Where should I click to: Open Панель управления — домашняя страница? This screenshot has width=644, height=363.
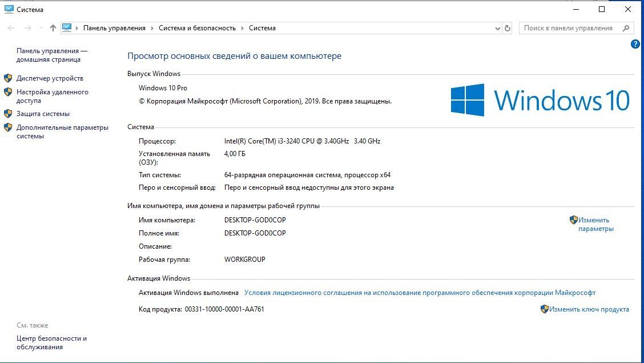[52, 55]
